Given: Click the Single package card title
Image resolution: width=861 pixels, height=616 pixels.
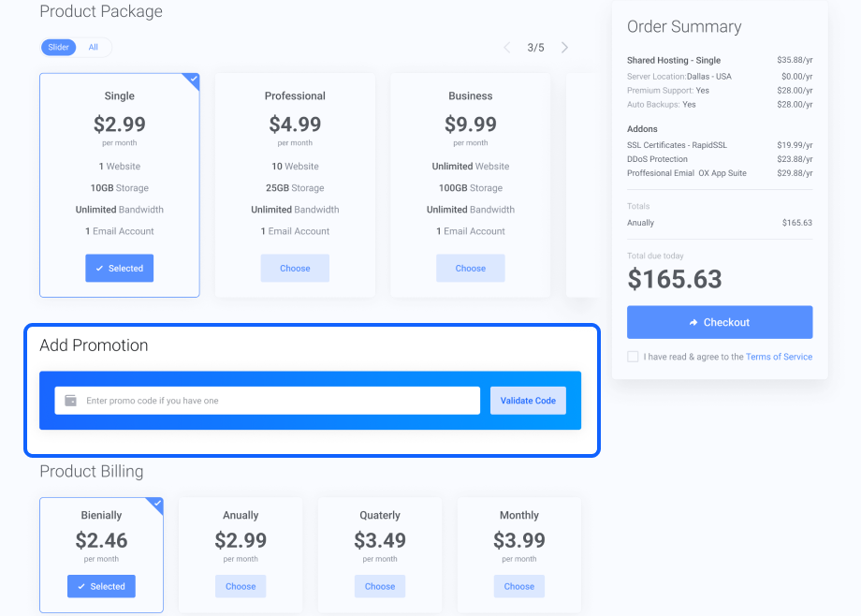Looking at the screenshot, I should (x=120, y=95).
